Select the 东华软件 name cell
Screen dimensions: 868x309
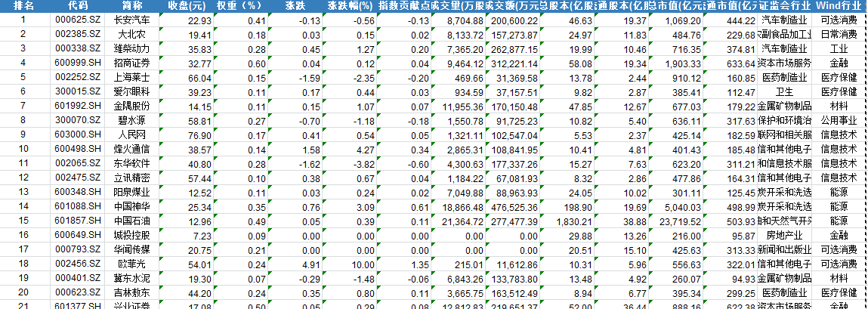pos(131,163)
